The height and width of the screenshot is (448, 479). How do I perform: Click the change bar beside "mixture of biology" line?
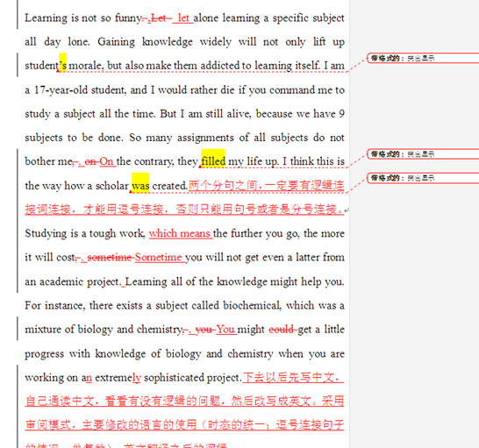pos(18,328)
